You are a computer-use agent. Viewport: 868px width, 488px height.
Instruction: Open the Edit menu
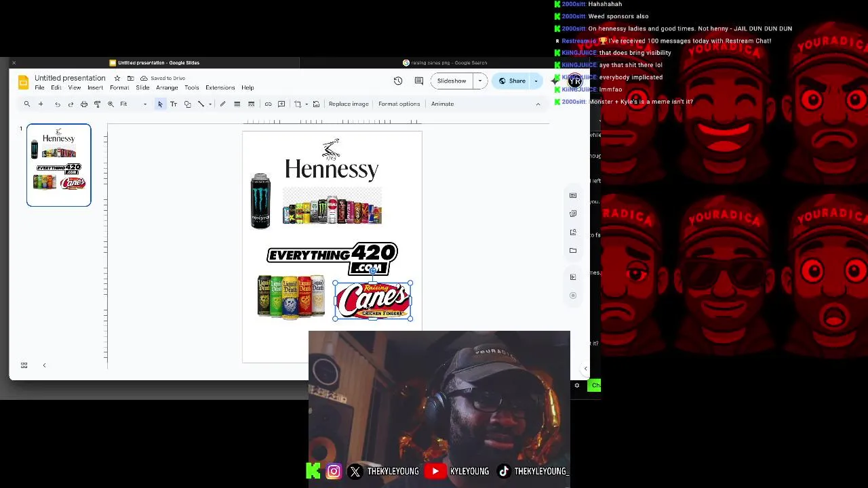pyautogui.click(x=56, y=87)
